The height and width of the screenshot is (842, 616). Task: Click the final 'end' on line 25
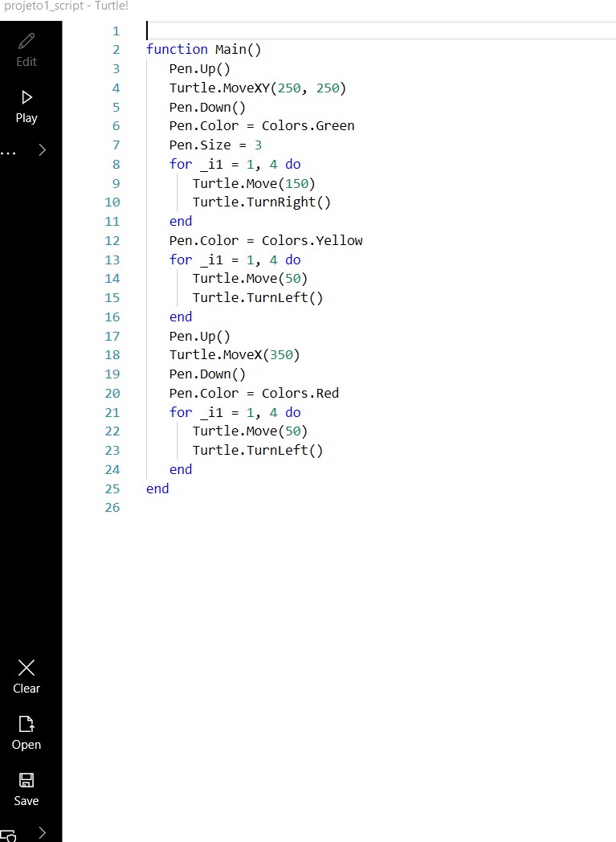tap(157, 488)
